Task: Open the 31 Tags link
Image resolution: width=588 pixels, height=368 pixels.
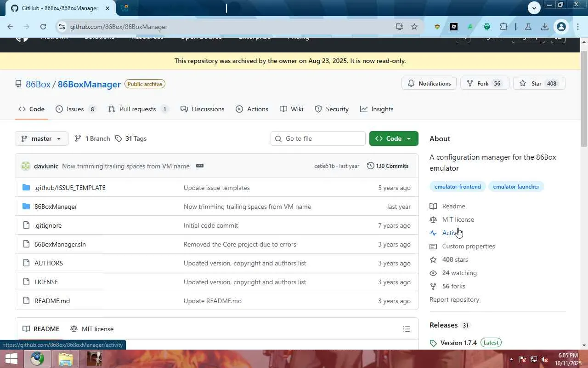Action: tap(131, 138)
